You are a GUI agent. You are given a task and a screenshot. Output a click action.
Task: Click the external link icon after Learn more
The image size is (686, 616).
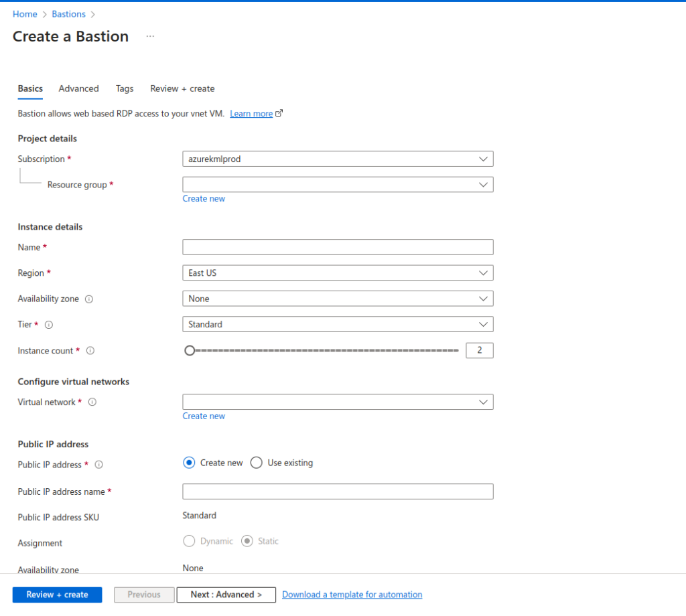[279, 114]
